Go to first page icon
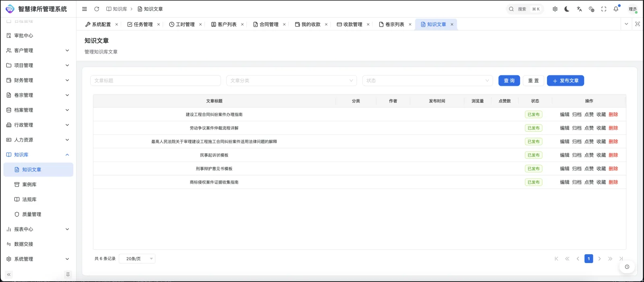Image resolution: width=644 pixels, height=282 pixels. [556, 259]
